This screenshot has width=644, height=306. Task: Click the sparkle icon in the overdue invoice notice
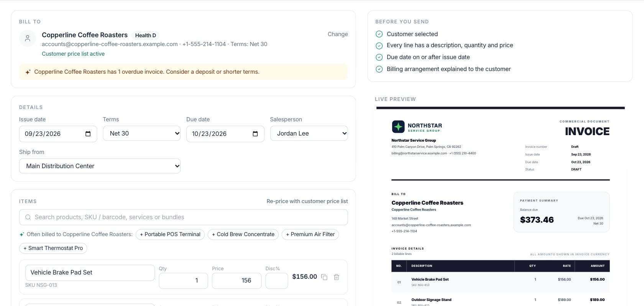28,72
